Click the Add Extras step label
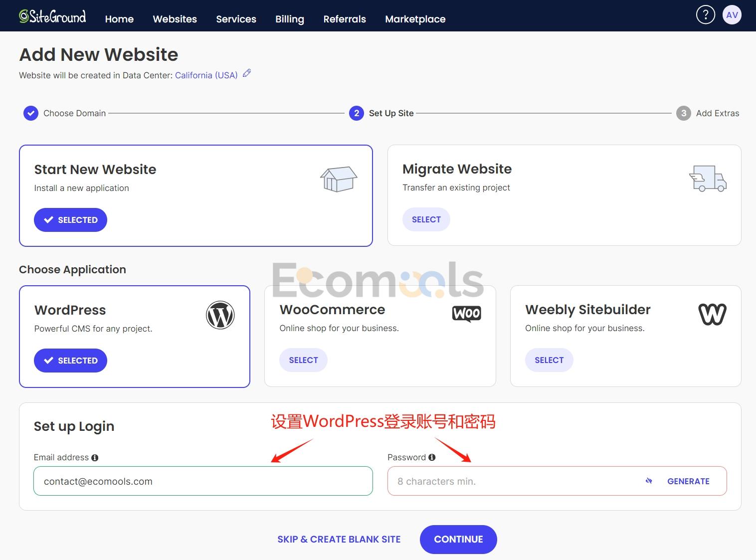This screenshot has height=560, width=756. (718, 113)
